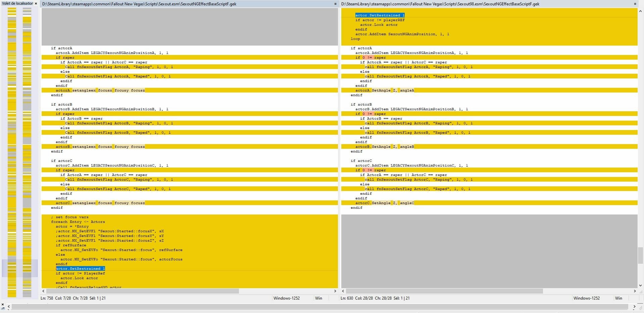This screenshot has height=313, width=644.
Task: Click the right pane horizontal scrollbar thumb
Action: click(444, 291)
